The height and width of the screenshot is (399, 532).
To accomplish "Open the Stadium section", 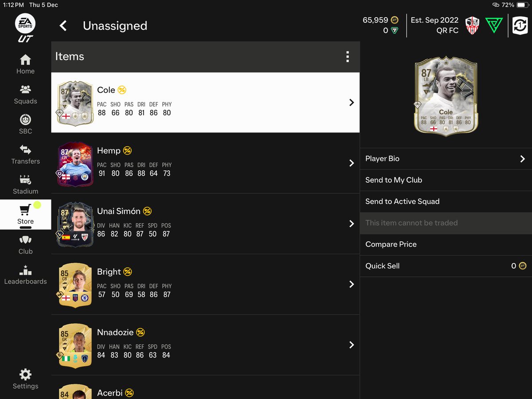I will tap(25, 185).
